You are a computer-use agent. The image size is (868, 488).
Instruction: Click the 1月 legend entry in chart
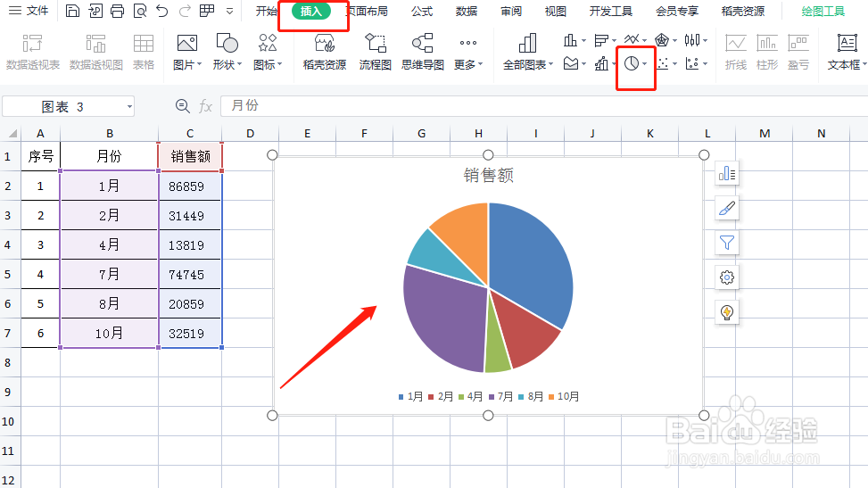click(410, 397)
